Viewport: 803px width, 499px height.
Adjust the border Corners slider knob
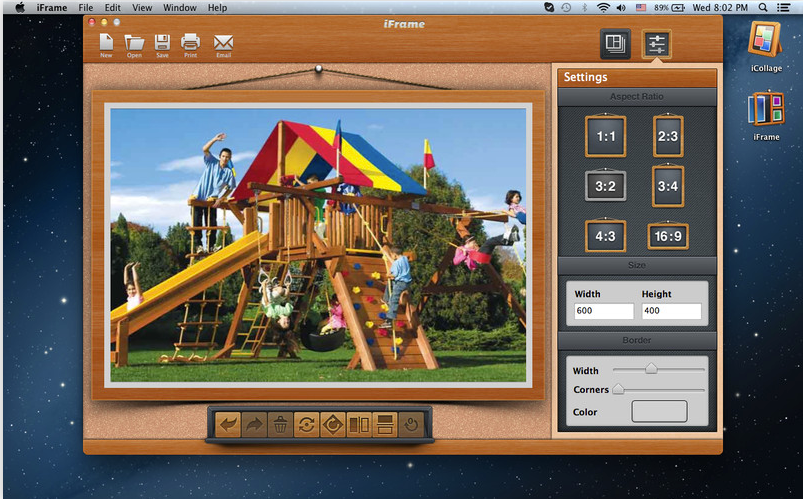pos(618,389)
